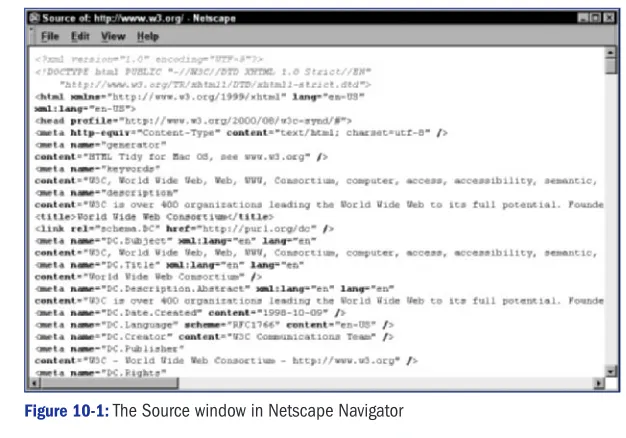Click the xhtml1-strict.dtd URL line
This screenshot has height=438, width=626.
215,85
